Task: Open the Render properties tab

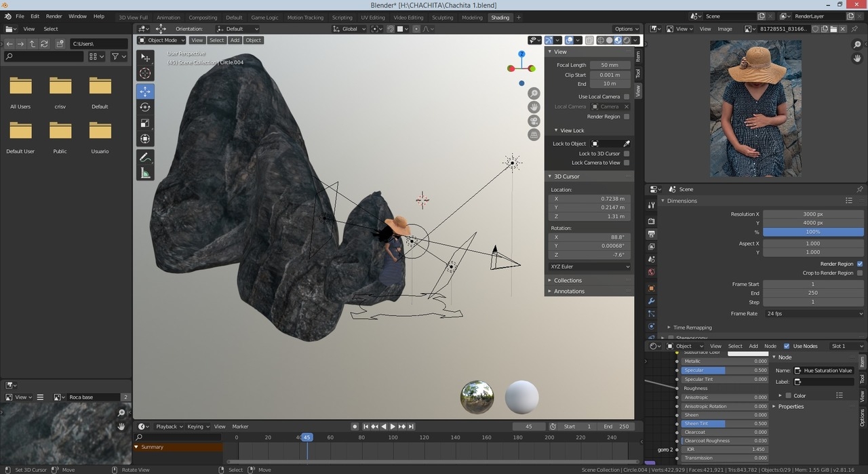Action: [x=652, y=220]
